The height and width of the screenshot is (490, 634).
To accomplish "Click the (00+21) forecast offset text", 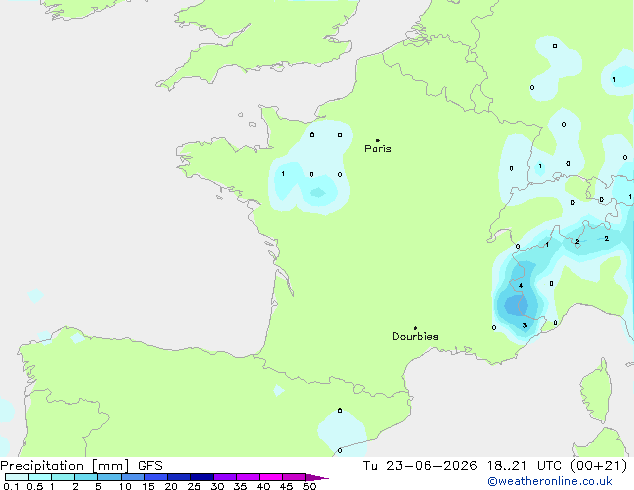I will [x=598, y=466].
